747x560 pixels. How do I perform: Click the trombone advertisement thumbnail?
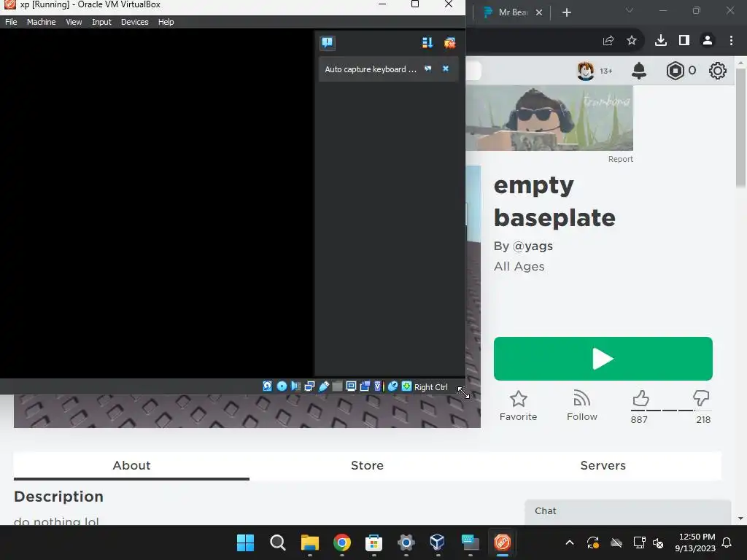(549, 118)
